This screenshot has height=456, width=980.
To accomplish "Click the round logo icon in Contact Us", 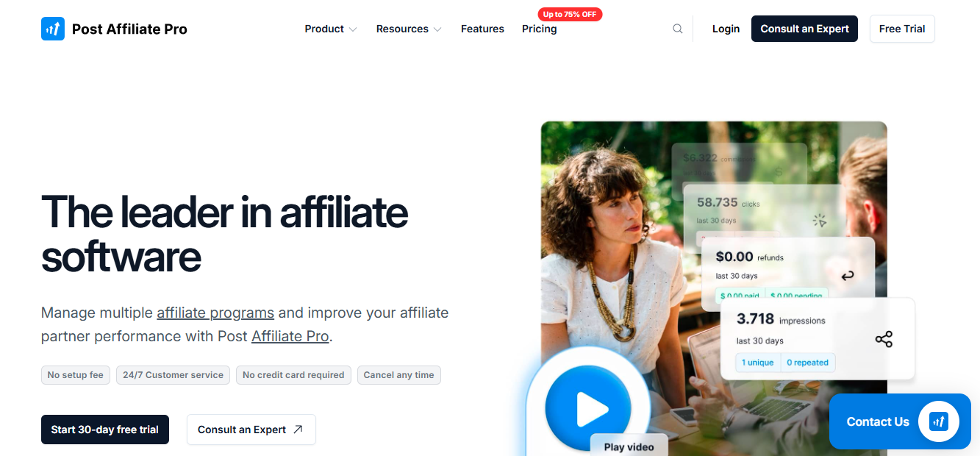I will click(939, 421).
